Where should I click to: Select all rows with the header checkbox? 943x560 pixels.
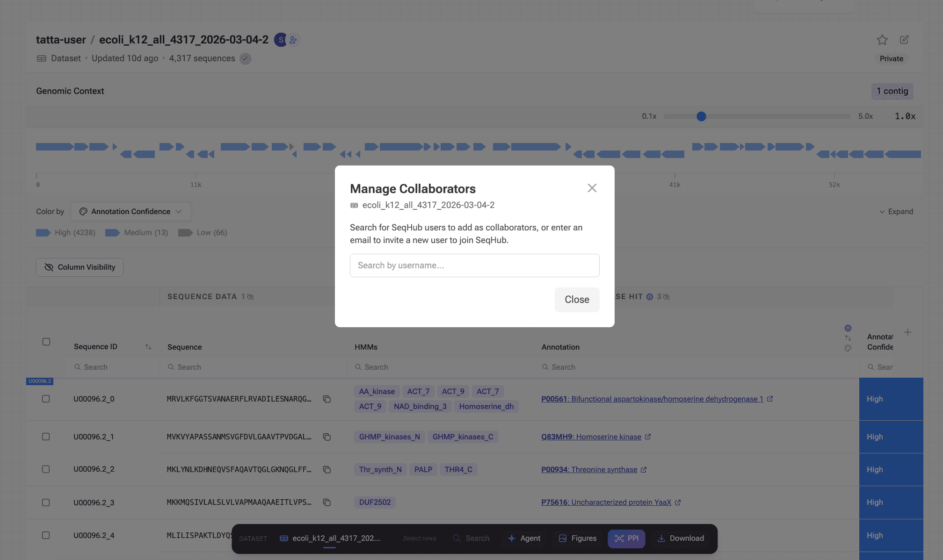(x=46, y=342)
